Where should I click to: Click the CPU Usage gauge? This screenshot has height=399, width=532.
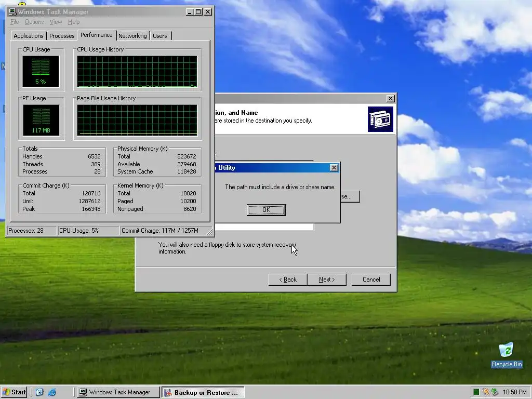point(41,72)
